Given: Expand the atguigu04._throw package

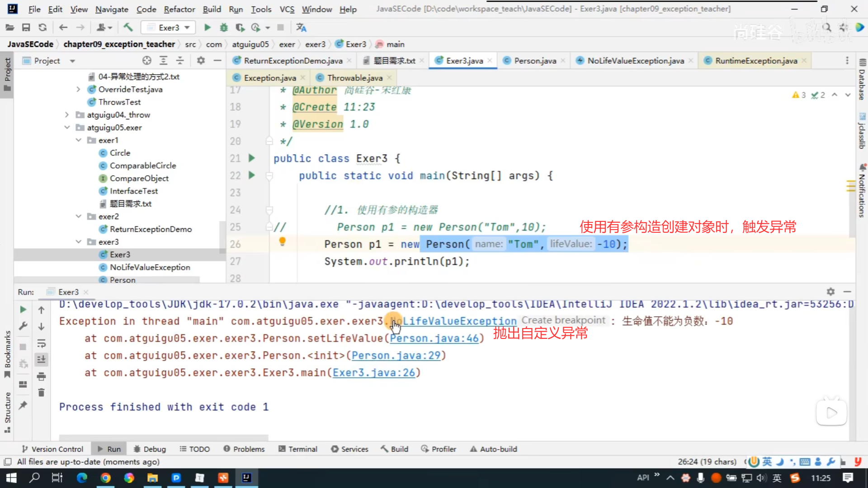Looking at the screenshot, I should pos(67,115).
